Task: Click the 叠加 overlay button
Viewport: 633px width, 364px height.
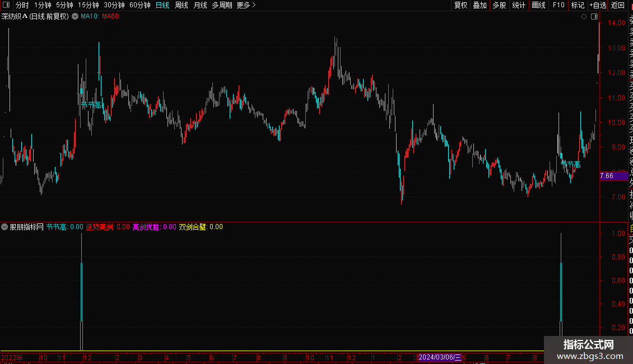Action: click(480, 5)
